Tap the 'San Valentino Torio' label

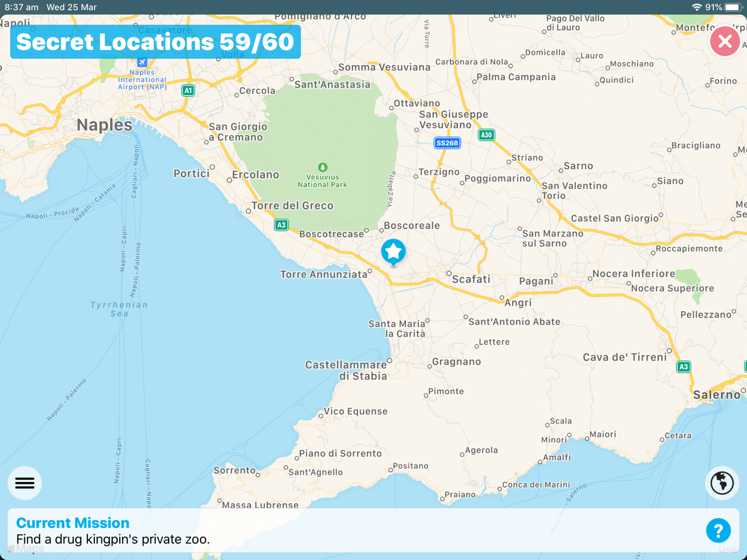(574, 190)
